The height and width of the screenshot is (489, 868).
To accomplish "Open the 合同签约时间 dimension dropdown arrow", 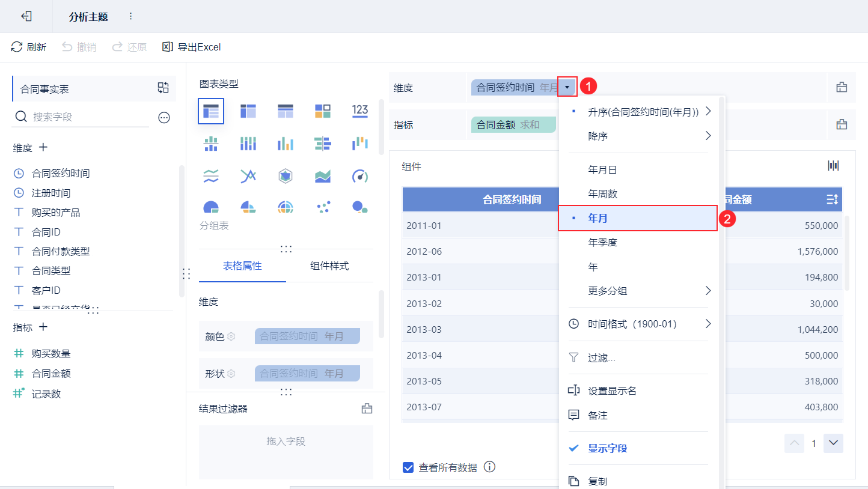I will coord(567,88).
